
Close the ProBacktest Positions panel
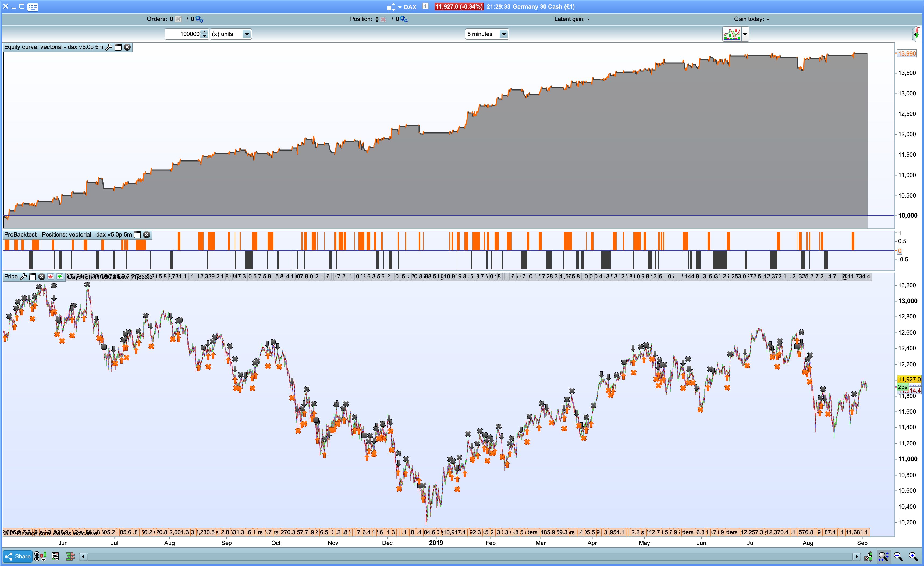point(147,235)
